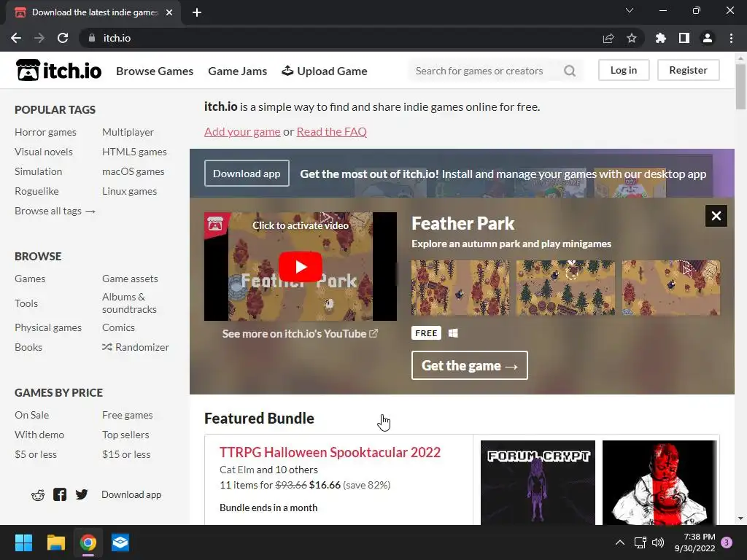This screenshot has height=560, width=747.
Task: Click the Windows platform icon next to FREE
Action: [x=453, y=332]
